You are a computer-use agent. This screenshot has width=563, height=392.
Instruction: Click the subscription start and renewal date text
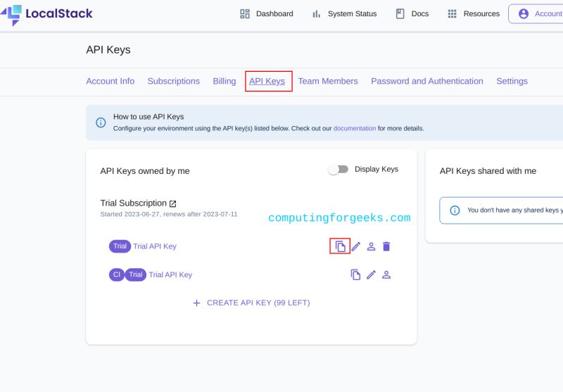(169, 215)
